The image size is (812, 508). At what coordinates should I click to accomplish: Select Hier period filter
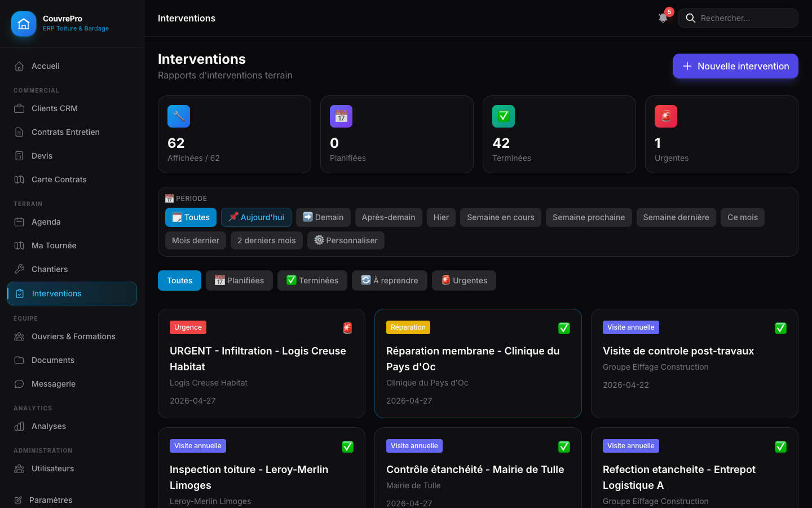pos(441,217)
